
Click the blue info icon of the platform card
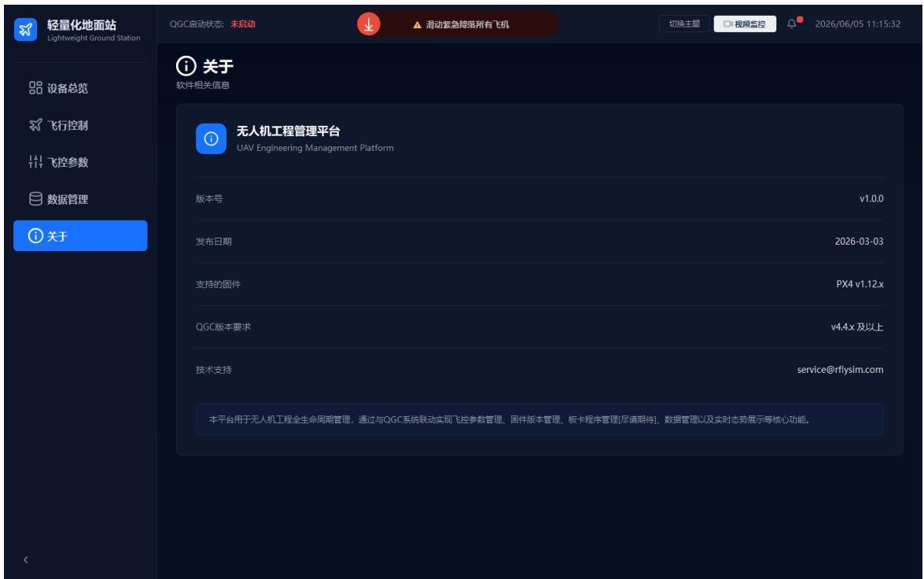point(211,138)
